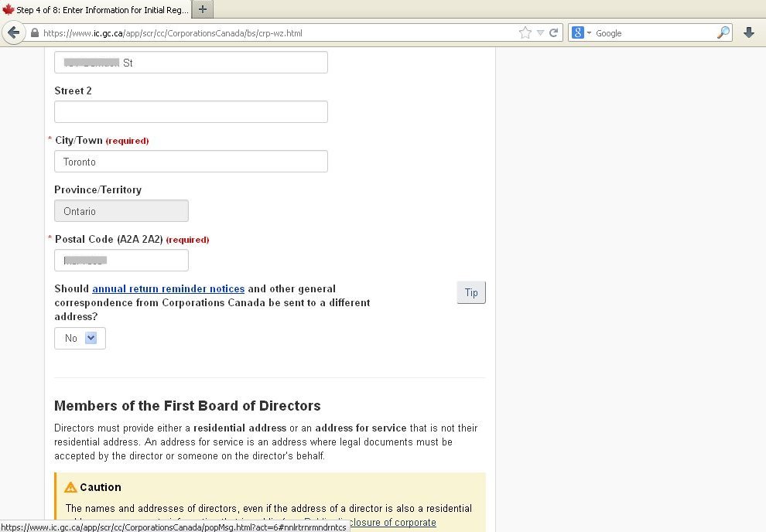
Task: Click into the Street 2 field
Action: click(190, 112)
